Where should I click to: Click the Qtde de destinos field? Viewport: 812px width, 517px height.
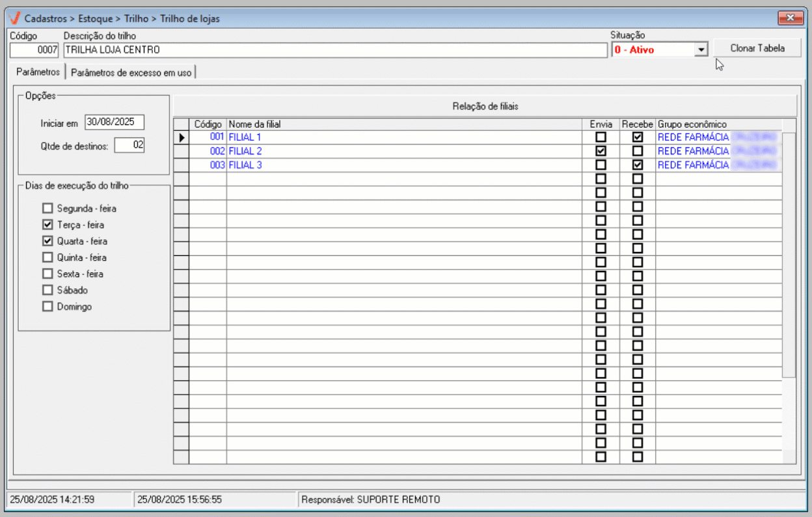[x=129, y=145]
